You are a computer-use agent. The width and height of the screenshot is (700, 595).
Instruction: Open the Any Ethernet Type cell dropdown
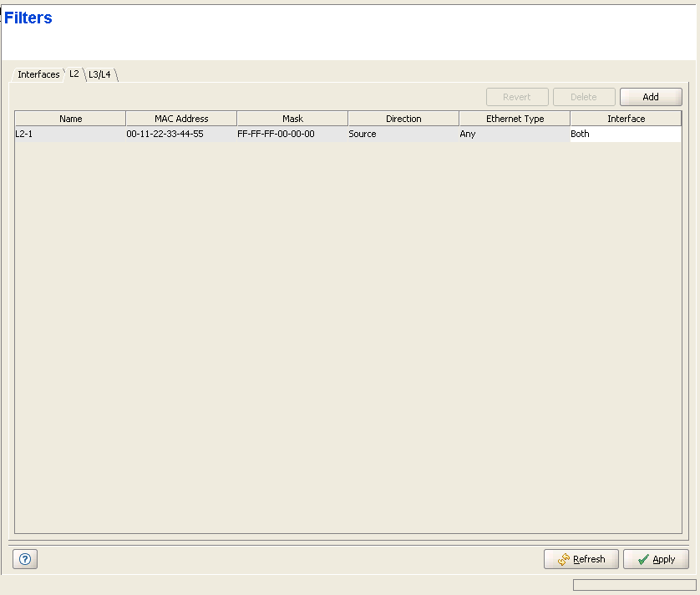click(514, 134)
